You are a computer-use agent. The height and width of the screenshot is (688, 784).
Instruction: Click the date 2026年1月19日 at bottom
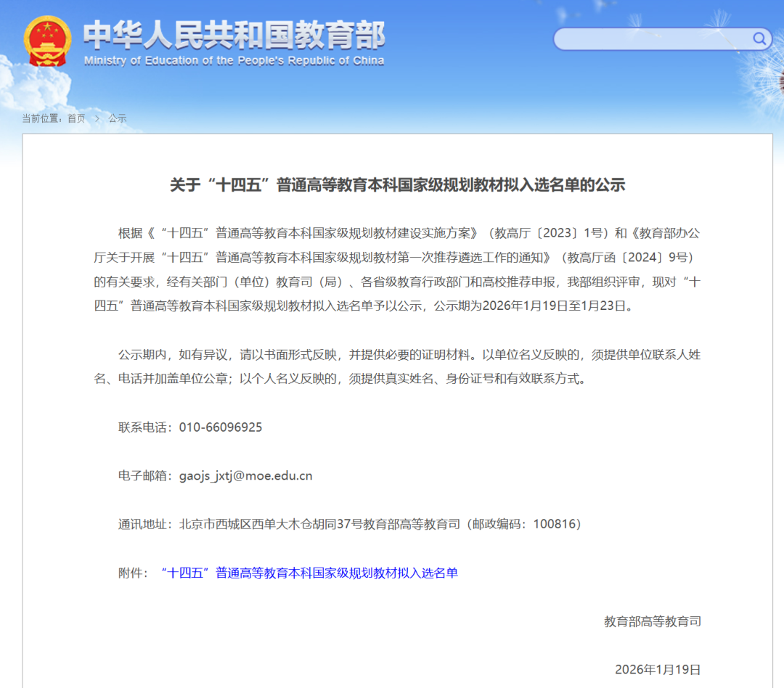coord(658,669)
